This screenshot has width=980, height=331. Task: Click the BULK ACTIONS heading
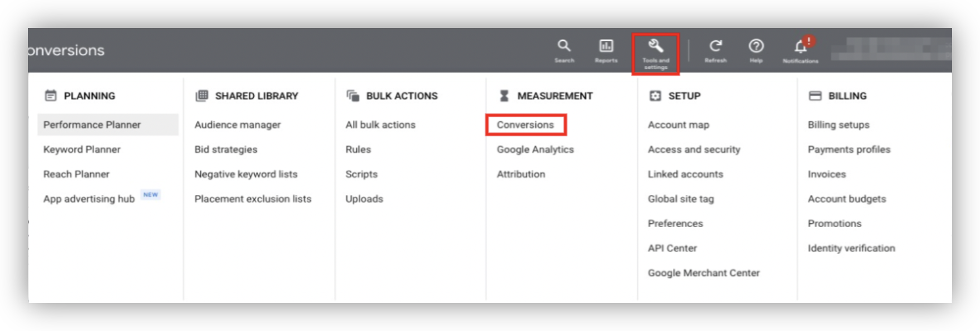tap(402, 95)
